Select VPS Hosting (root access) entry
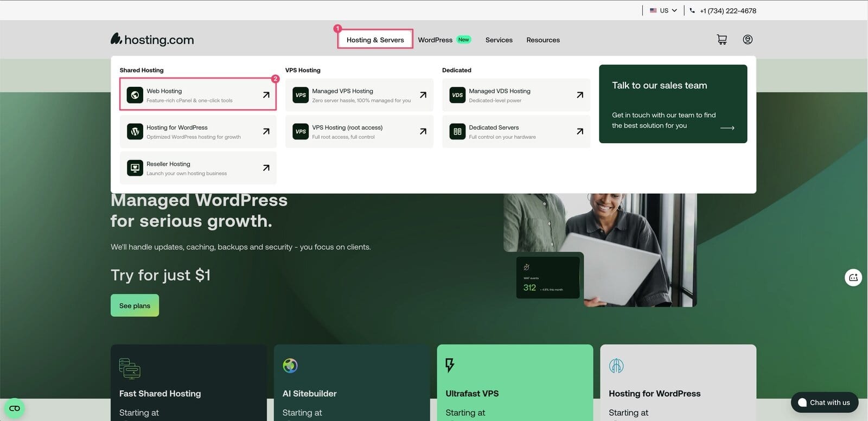The height and width of the screenshot is (421, 868). point(359,131)
